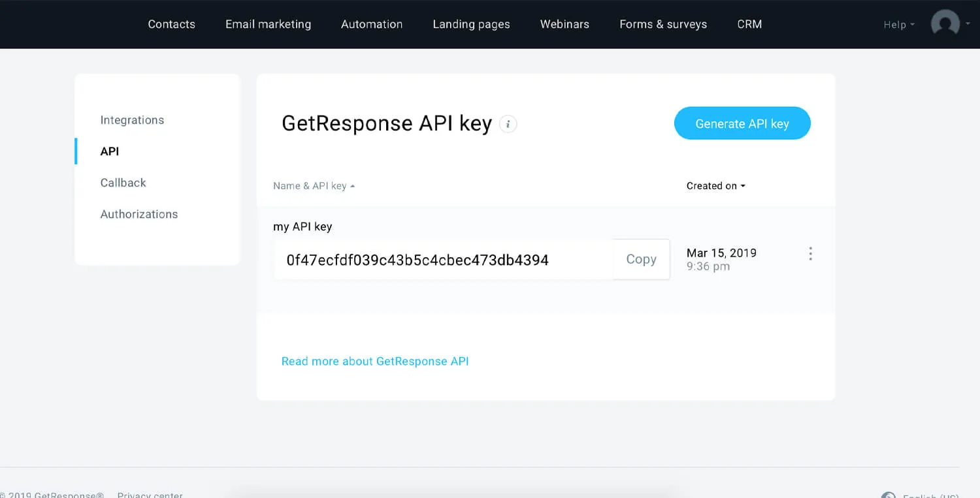Screen dimensions: 980x498
Task: Open Read more about GetResponse API link
Action: tap(375, 361)
